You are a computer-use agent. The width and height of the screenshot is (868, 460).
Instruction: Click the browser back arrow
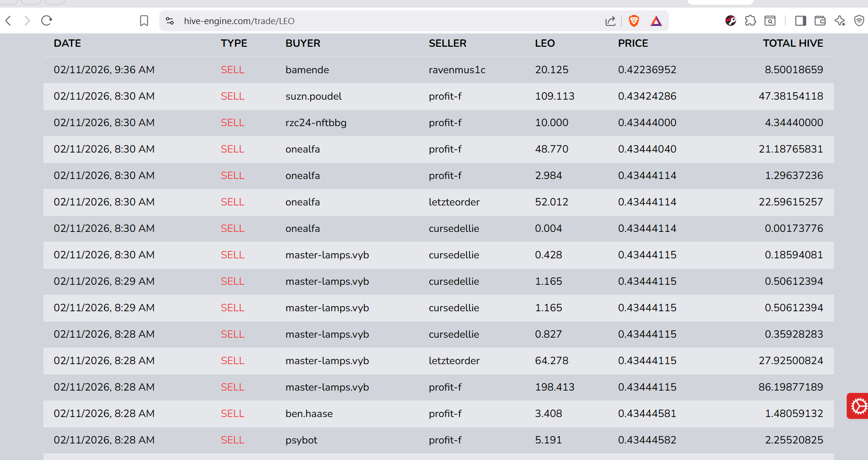[8, 21]
